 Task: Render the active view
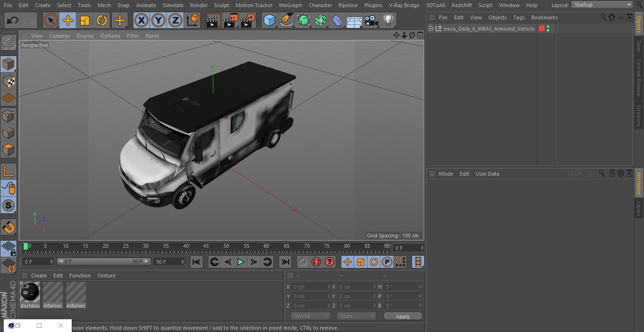point(214,20)
